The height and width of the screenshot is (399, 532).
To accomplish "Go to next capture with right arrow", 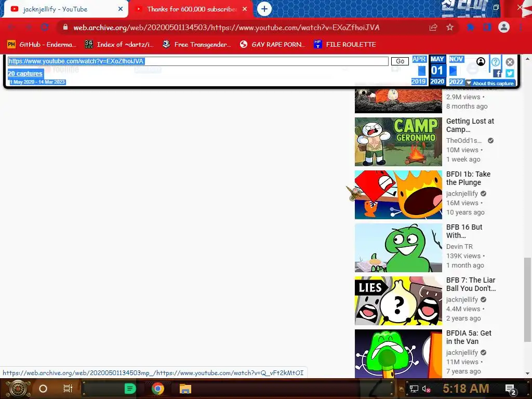I will click(453, 71).
